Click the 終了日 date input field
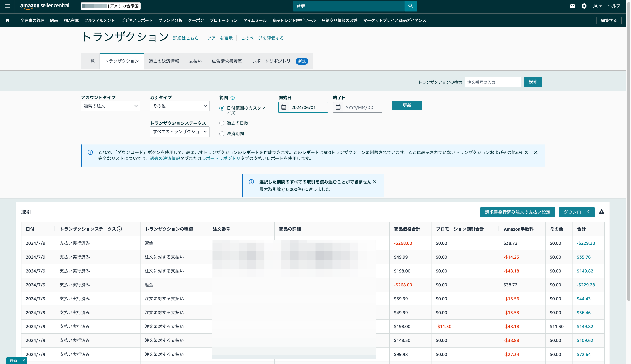Screen dimensions: 631x364 click(x=363, y=107)
